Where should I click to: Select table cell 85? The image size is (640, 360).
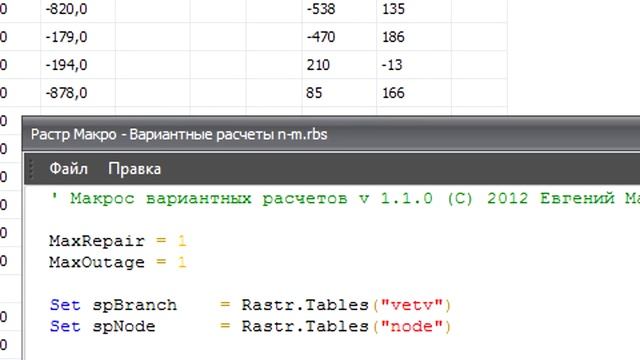(339, 93)
